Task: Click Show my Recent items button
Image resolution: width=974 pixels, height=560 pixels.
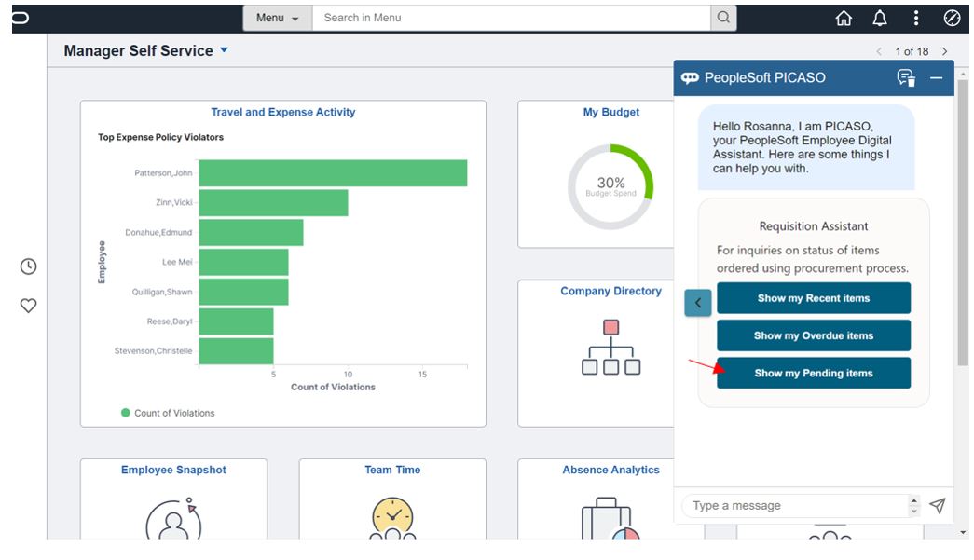Action: point(814,298)
